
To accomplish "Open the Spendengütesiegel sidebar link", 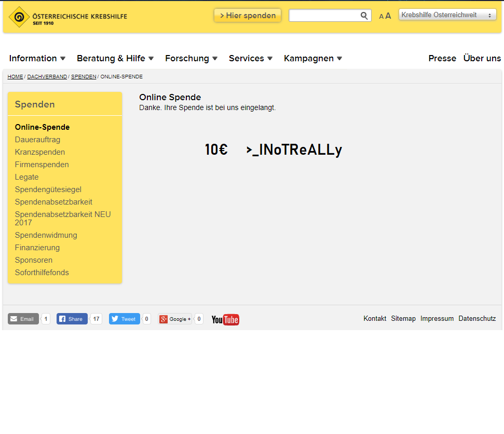I will point(48,189).
